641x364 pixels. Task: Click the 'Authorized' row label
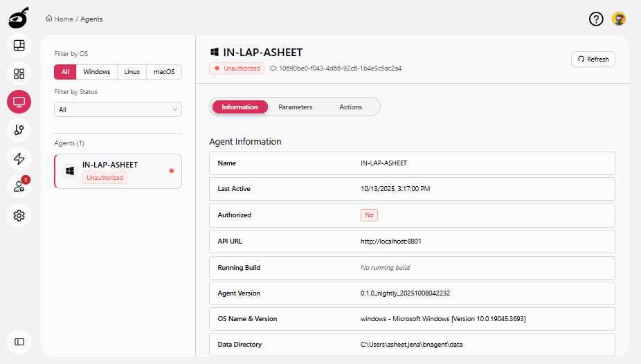click(x=234, y=215)
